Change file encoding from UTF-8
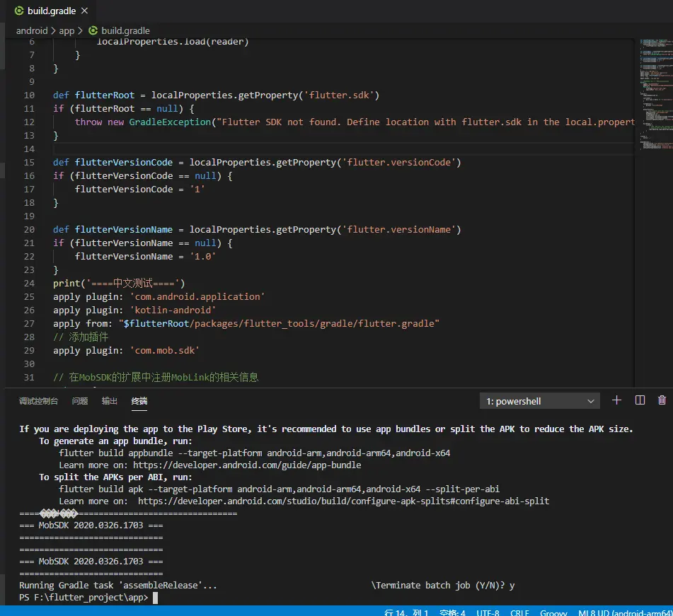The image size is (673, 616). click(x=488, y=612)
